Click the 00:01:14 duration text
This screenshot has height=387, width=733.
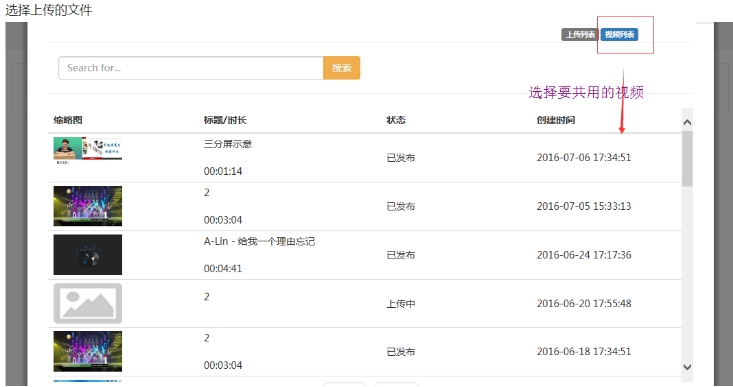click(x=223, y=172)
